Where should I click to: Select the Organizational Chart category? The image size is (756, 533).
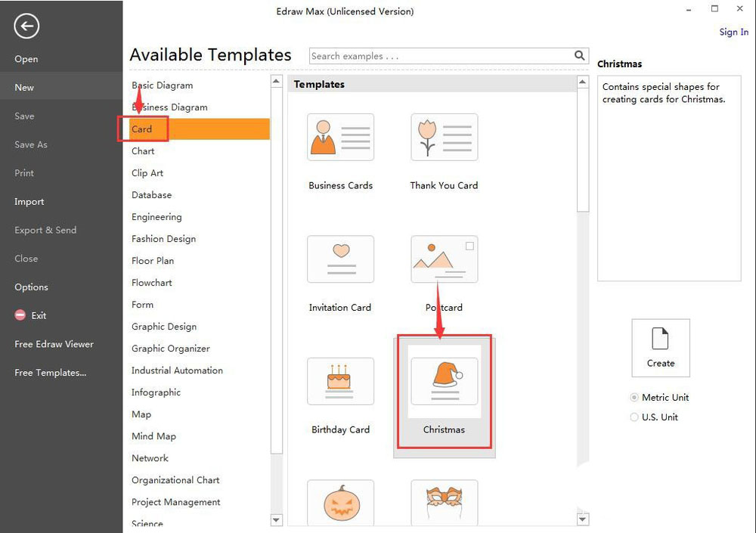pos(175,480)
